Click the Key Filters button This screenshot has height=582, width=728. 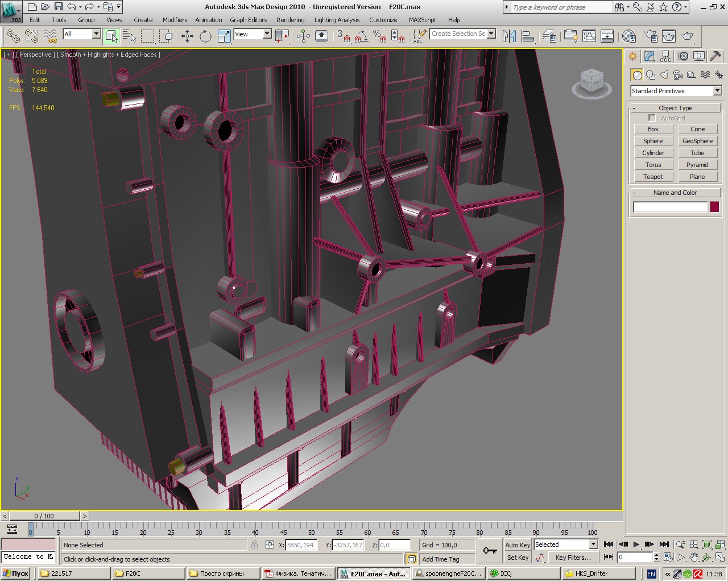pyautogui.click(x=573, y=558)
